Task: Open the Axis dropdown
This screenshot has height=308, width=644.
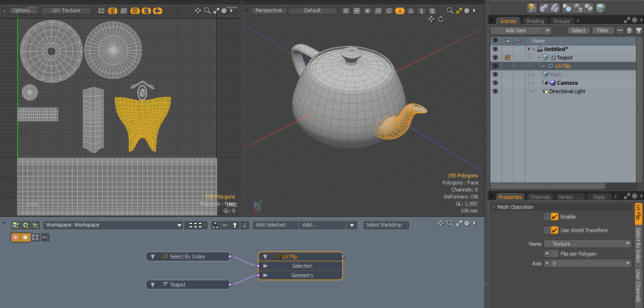Action: [x=588, y=264]
